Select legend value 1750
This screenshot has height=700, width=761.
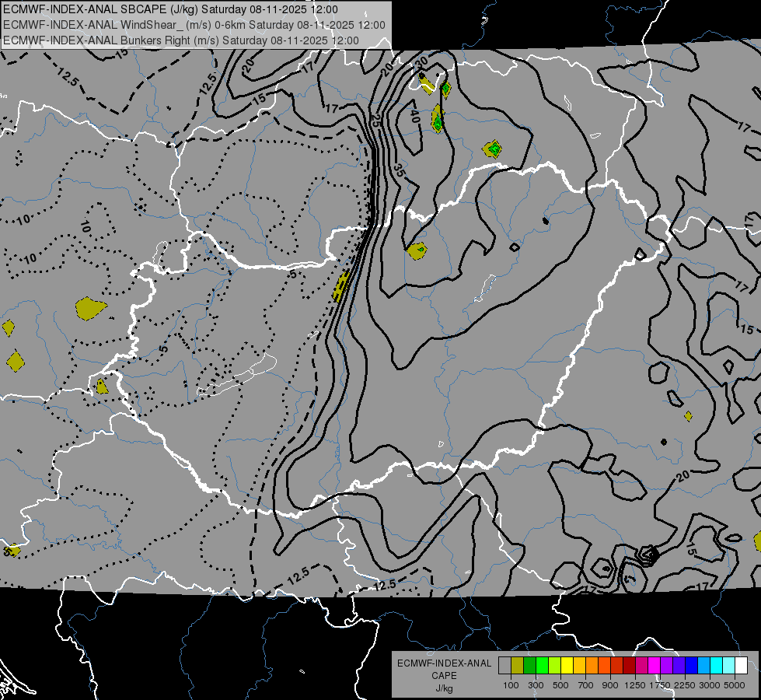pos(660,685)
